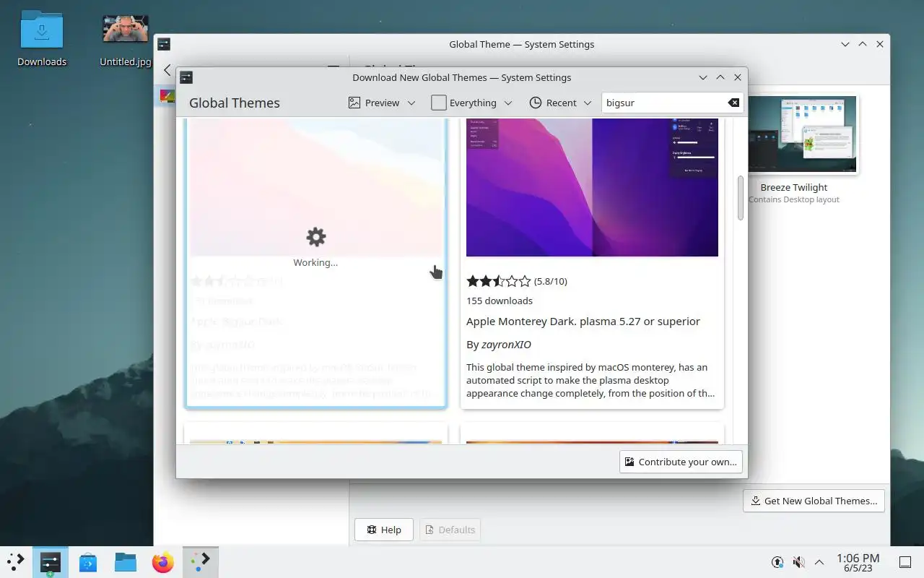The height and width of the screenshot is (578, 924).
Task: Click the back arrow in System Settings
Action: pyautogui.click(x=167, y=70)
